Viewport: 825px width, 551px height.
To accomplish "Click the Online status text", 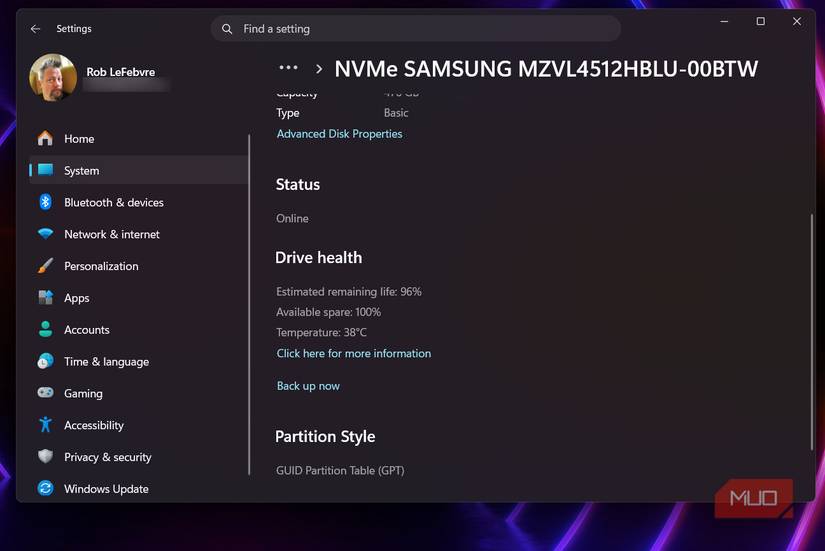I will point(292,218).
